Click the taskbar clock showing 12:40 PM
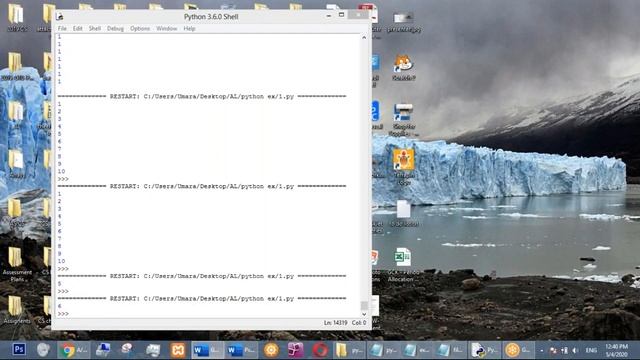 pos(616,350)
